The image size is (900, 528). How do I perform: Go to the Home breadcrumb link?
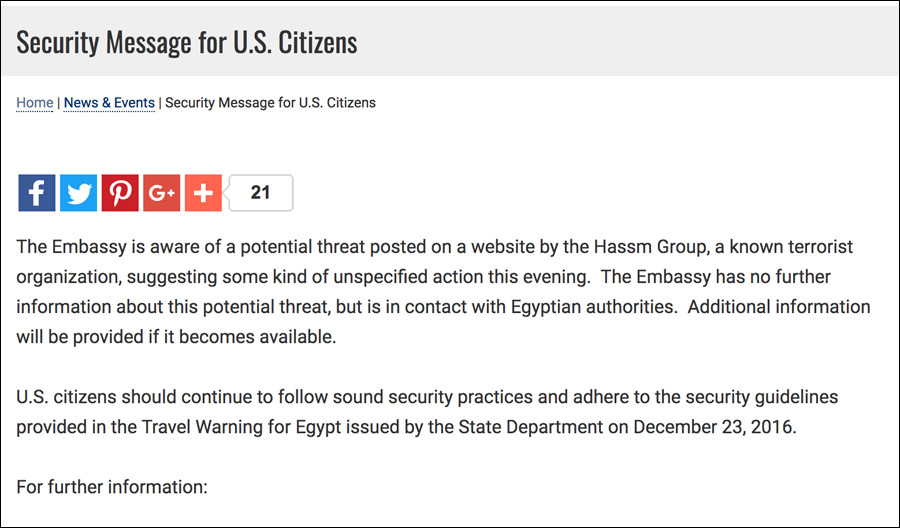[x=35, y=103]
